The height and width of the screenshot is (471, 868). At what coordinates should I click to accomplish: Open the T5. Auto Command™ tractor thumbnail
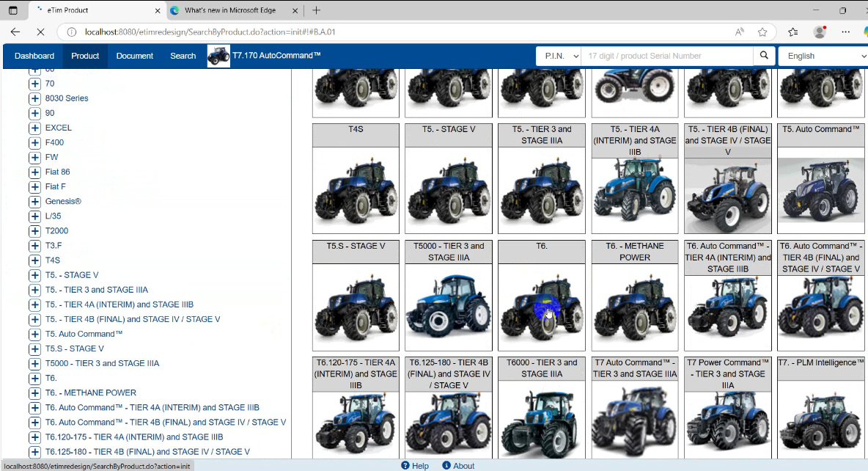821,190
